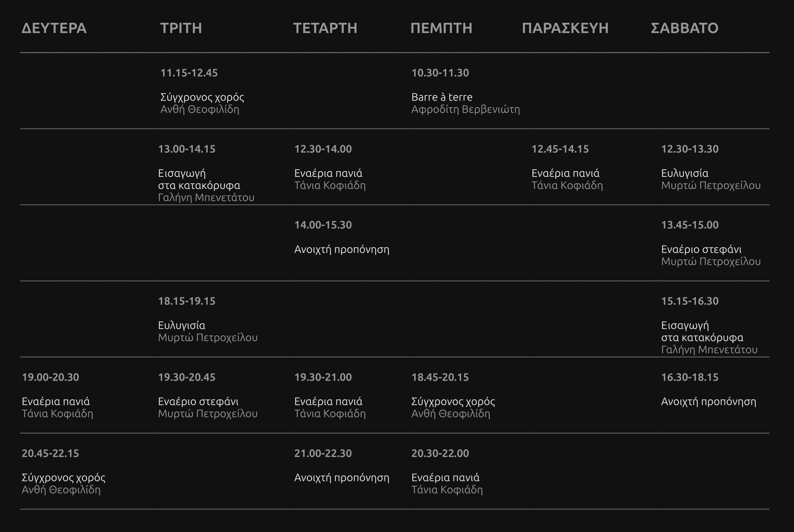Open Thursday Barre à terre class

click(x=442, y=97)
